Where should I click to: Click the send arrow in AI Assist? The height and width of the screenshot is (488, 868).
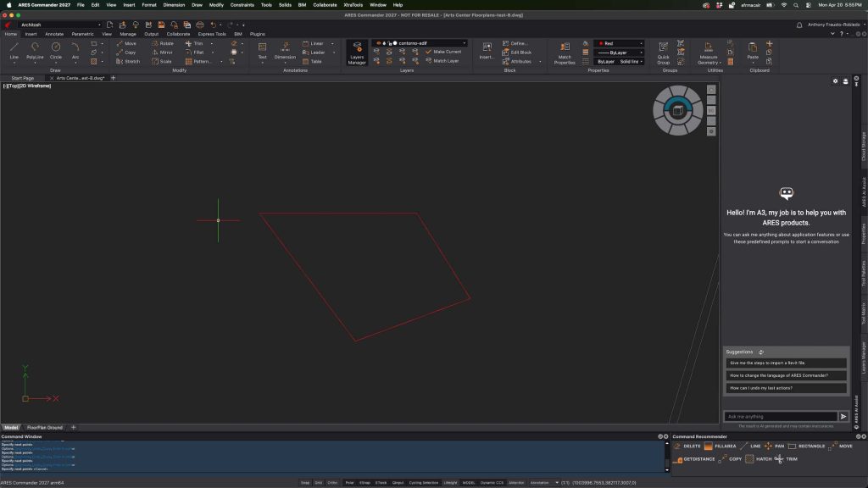pos(843,417)
